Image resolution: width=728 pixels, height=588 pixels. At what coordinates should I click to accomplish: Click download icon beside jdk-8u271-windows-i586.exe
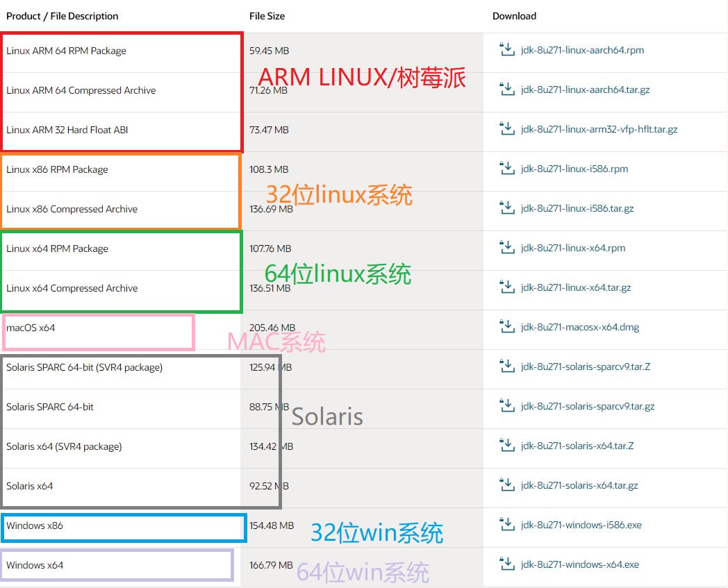click(506, 524)
